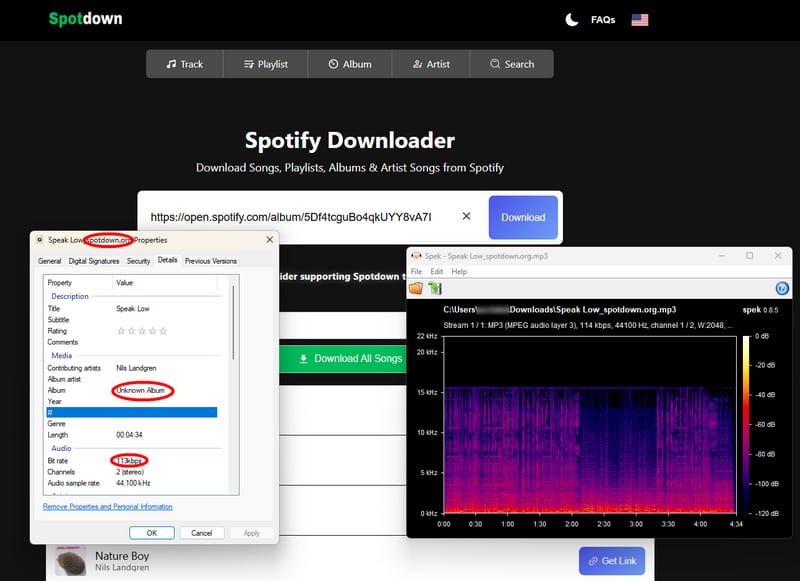Screen dimensions: 800x581
Task: Click Cancel in Properties dialog
Action: coord(202,533)
